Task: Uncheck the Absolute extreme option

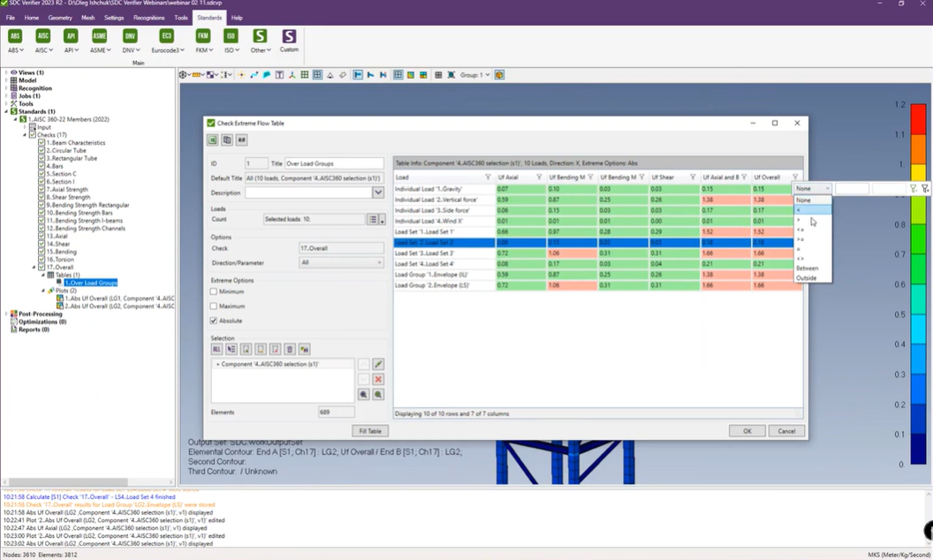Action: 212,322
